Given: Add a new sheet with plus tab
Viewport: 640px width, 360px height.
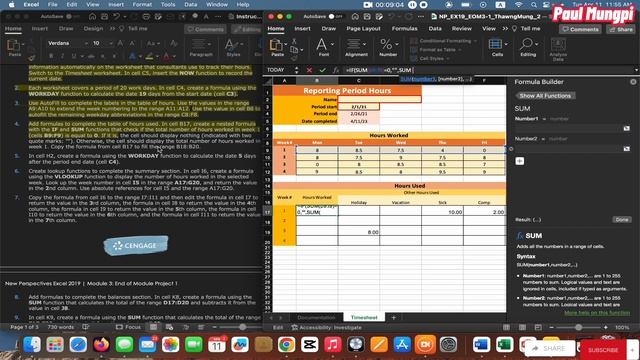Looking at the screenshot, I should click(x=393, y=318).
